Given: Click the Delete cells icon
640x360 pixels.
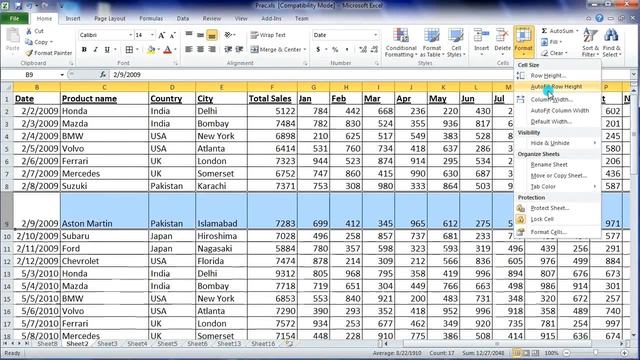Looking at the screenshot, I should click(x=502, y=36).
